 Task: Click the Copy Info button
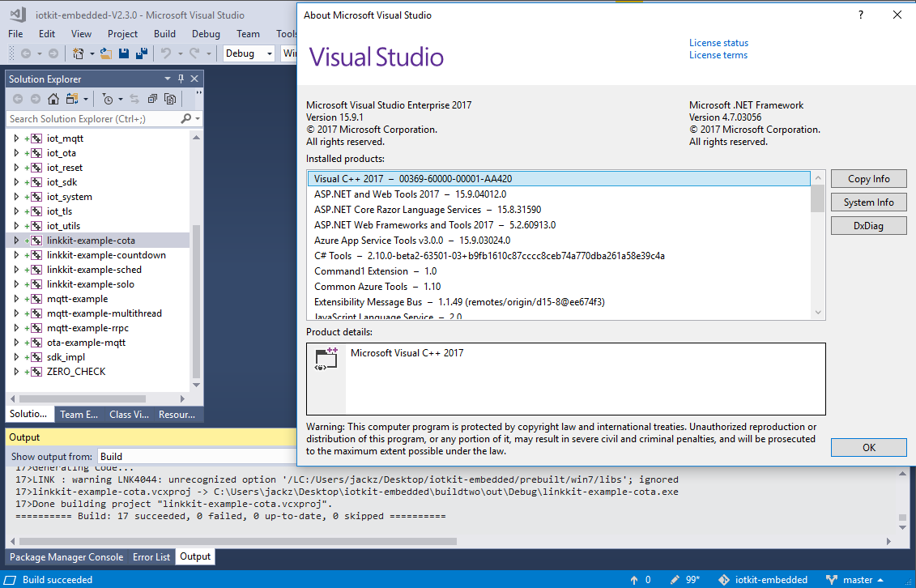[x=868, y=179]
